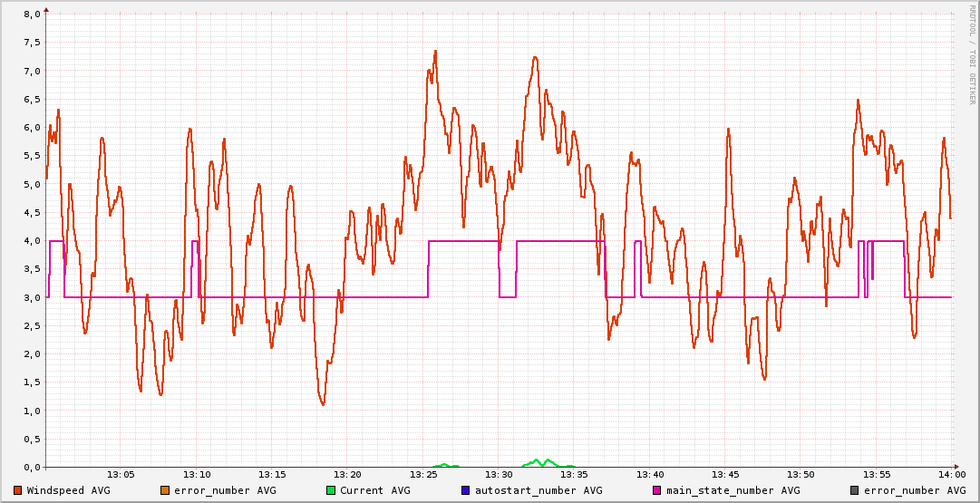Image resolution: width=980 pixels, height=503 pixels.
Task: Click the gray error_number AVG legend swatch
Action: click(854, 490)
